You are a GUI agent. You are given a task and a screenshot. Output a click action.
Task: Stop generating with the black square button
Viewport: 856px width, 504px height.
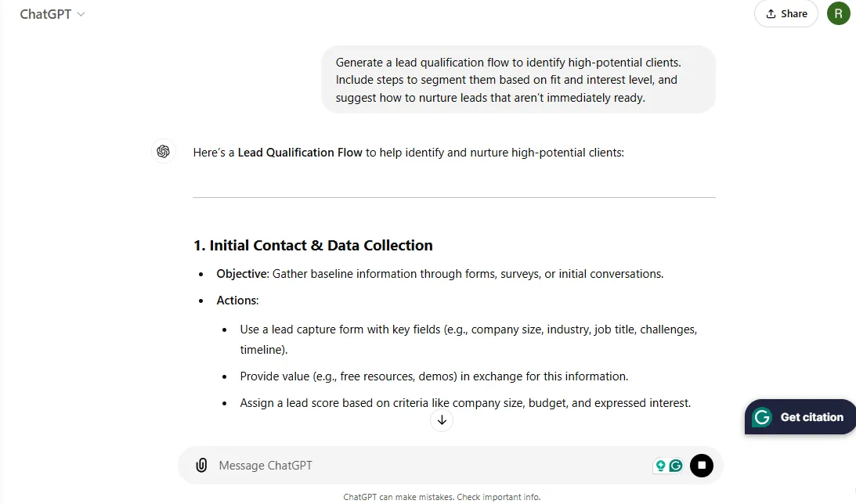click(x=702, y=466)
